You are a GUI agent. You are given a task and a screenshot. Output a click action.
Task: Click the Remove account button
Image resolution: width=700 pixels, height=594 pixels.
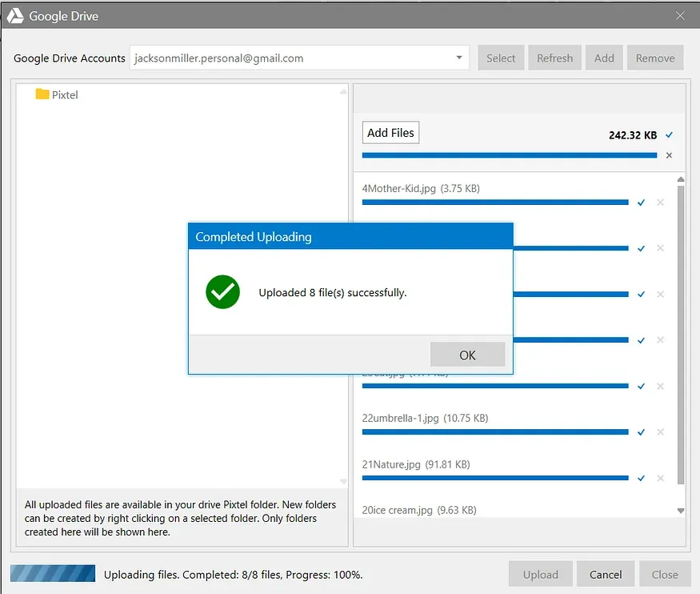(655, 58)
